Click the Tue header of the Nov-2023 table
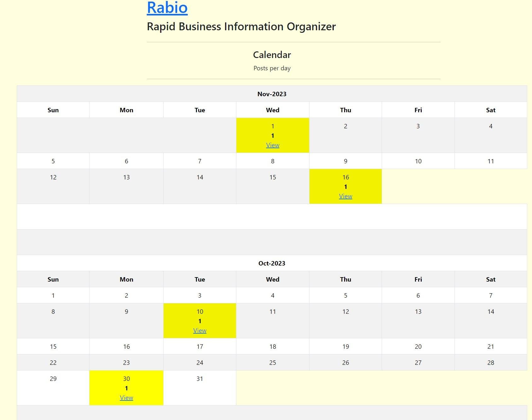 pyautogui.click(x=200, y=110)
